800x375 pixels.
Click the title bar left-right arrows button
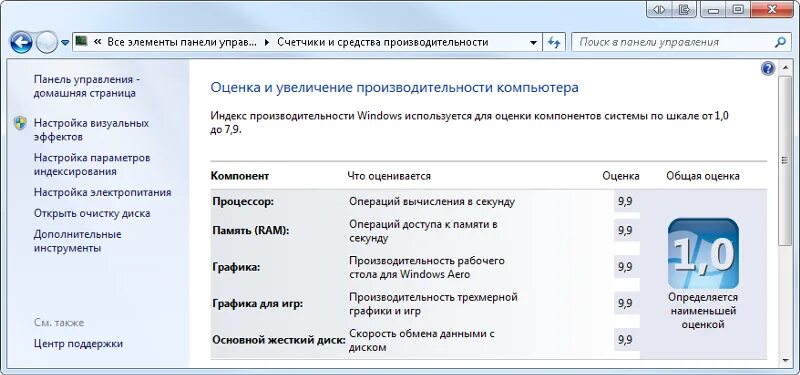tap(659, 9)
